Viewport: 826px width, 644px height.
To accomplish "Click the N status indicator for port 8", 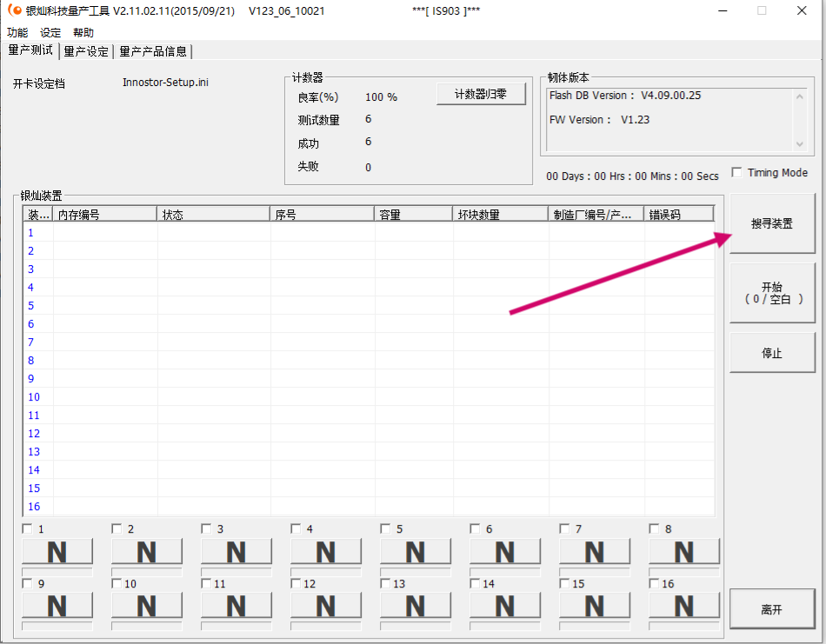I will [683, 550].
